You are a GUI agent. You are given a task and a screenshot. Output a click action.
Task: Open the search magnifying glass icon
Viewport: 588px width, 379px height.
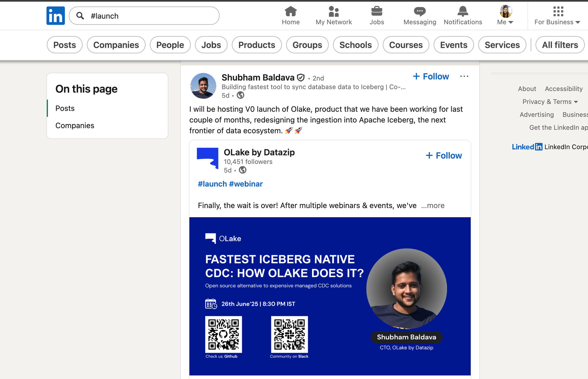pos(80,16)
